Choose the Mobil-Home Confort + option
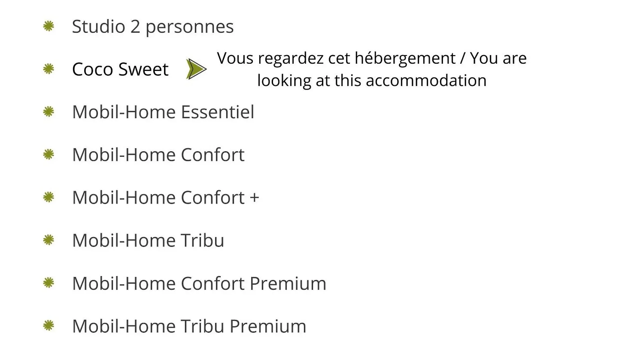This screenshot has width=644, height=362. coord(166,197)
